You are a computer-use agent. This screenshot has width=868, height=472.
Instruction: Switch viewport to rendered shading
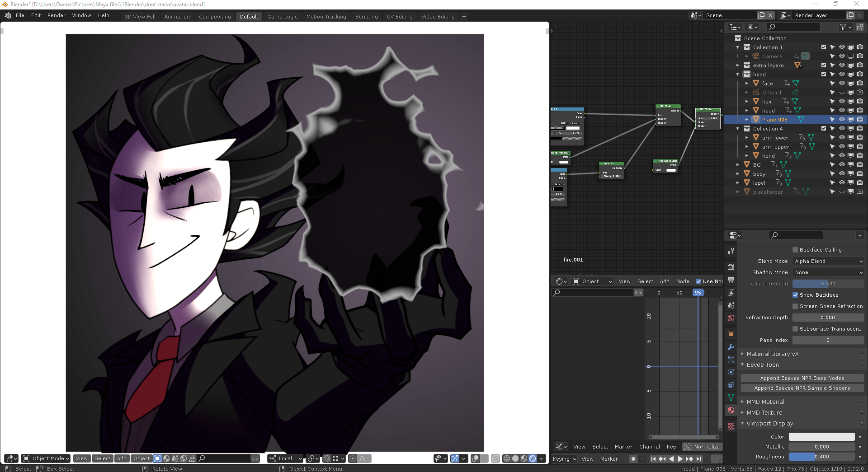click(x=533, y=458)
